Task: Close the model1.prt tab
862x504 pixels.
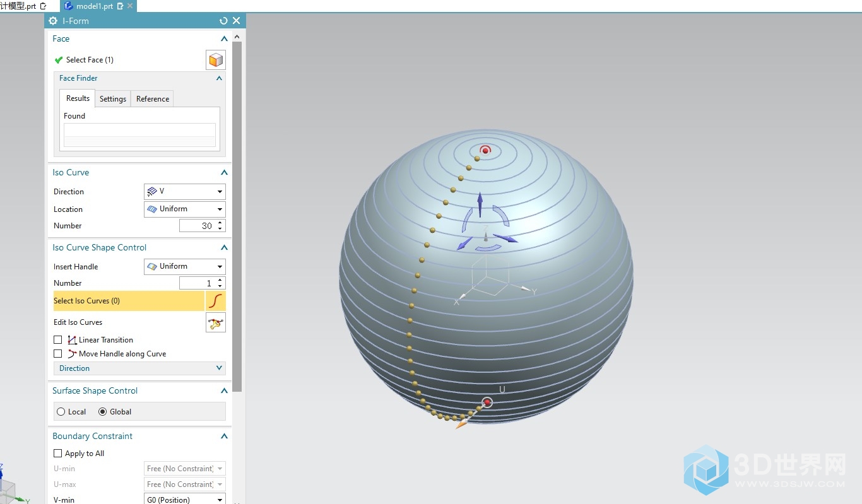Action: pyautogui.click(x=130, y=6)
